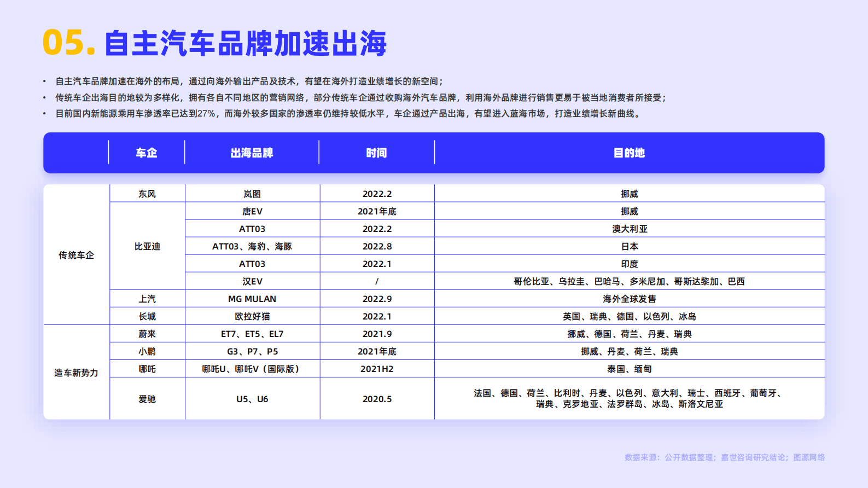Select 爱驰's destination list starting '法国、德国'
Screen dimensions: 868x488
[x=629, y=399]
